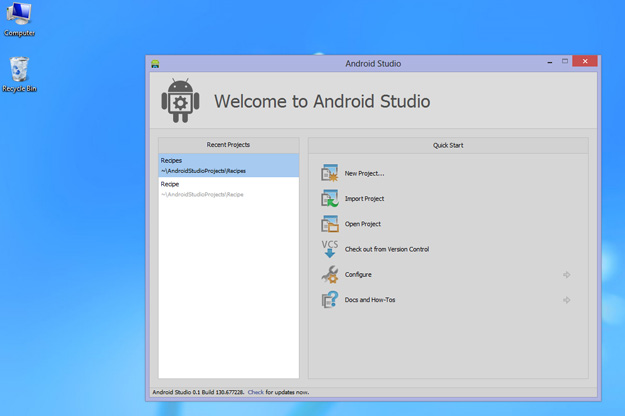Choose Check out from Version Control
This screenshot has height=416, width=625.
tap(387, 249)
